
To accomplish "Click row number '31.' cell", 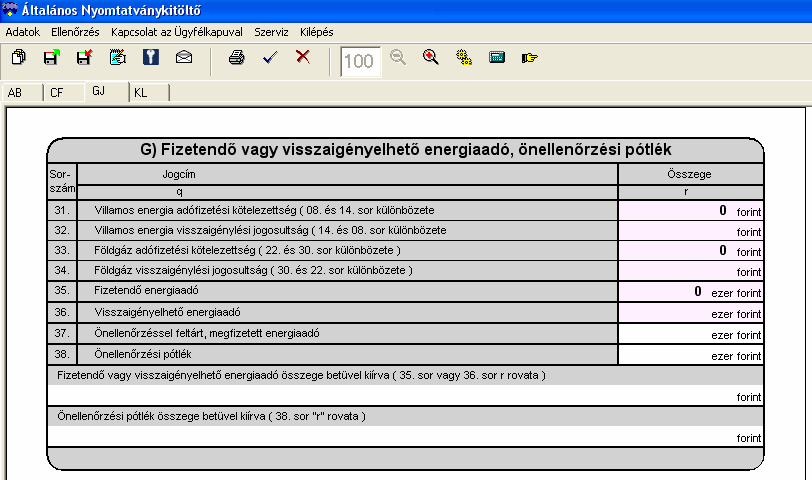I will tap(62, 210).
